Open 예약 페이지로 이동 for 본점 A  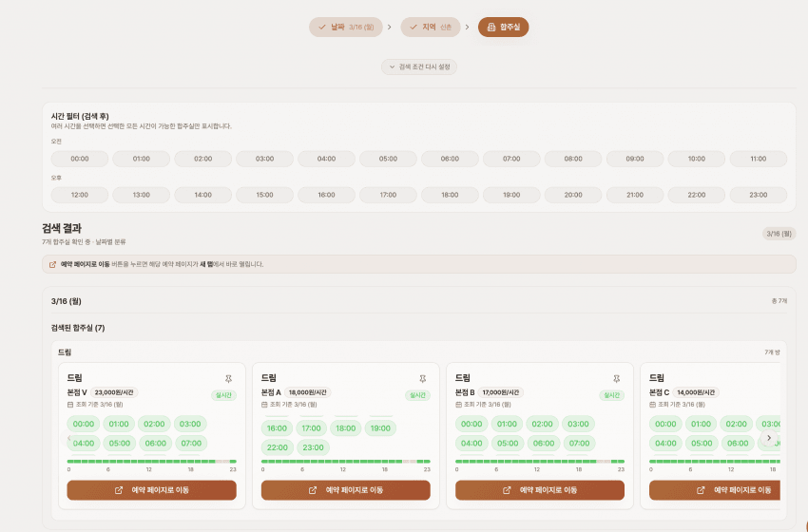point(345,490)
